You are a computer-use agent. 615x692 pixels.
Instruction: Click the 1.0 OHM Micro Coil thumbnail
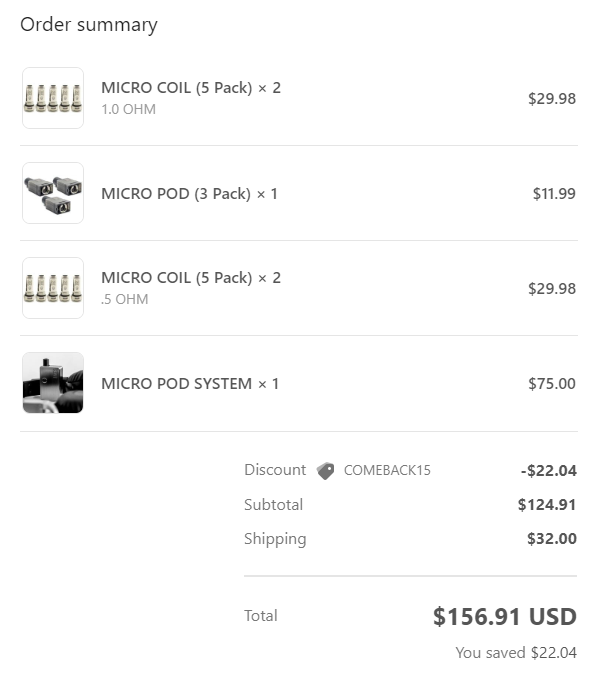click(x=53, y=98)
